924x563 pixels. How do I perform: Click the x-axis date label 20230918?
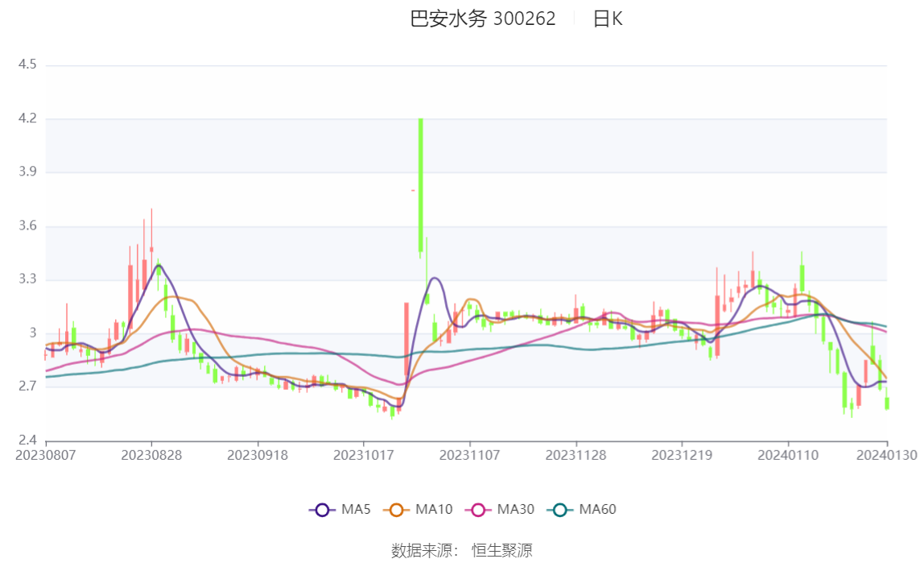[258, 455]
